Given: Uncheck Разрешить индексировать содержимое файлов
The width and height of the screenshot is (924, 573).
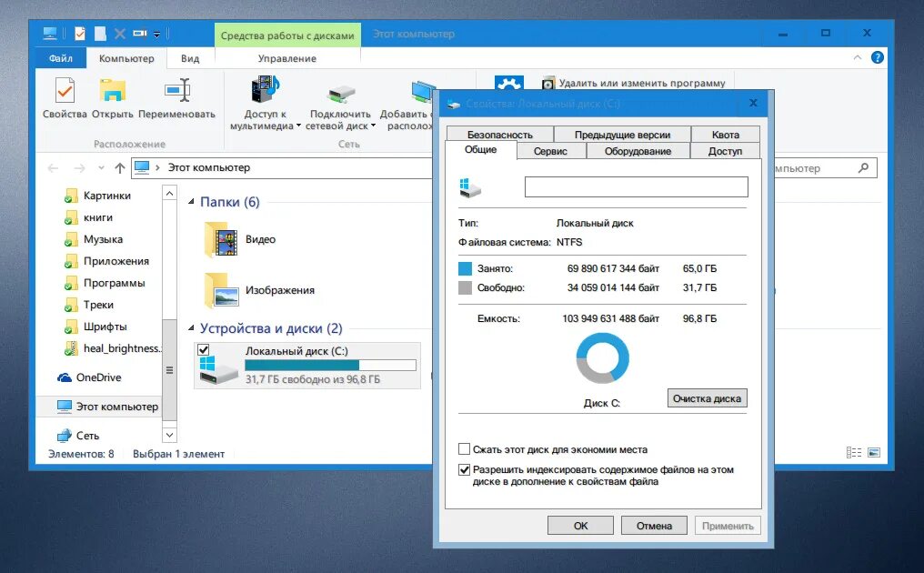Looking at the screenshot, I should (465, 470).
